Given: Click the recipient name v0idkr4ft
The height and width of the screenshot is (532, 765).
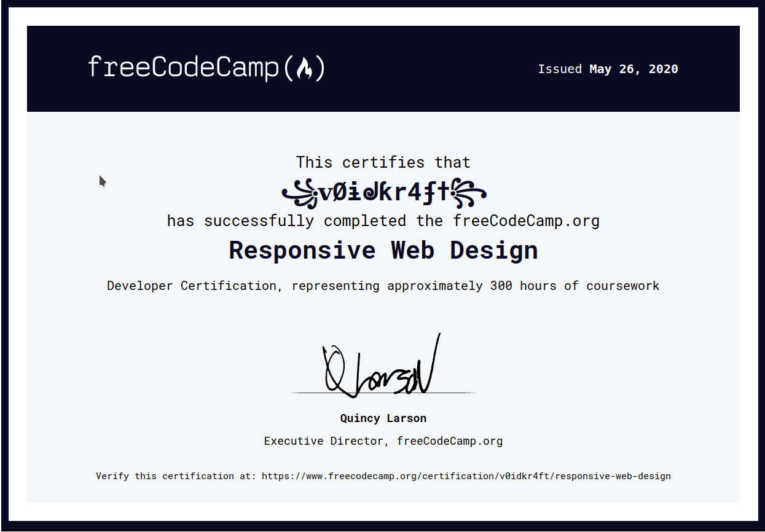Looking at the screenshot, I should coord(385,193).
